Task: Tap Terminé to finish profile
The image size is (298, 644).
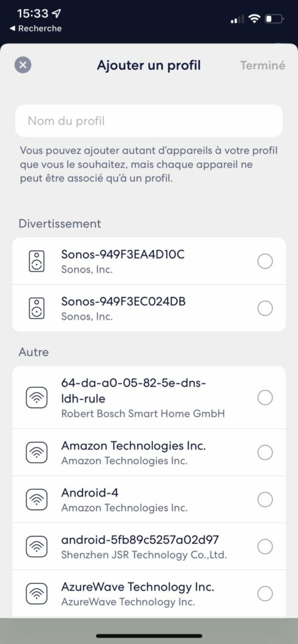Action: tap(263, 66)
